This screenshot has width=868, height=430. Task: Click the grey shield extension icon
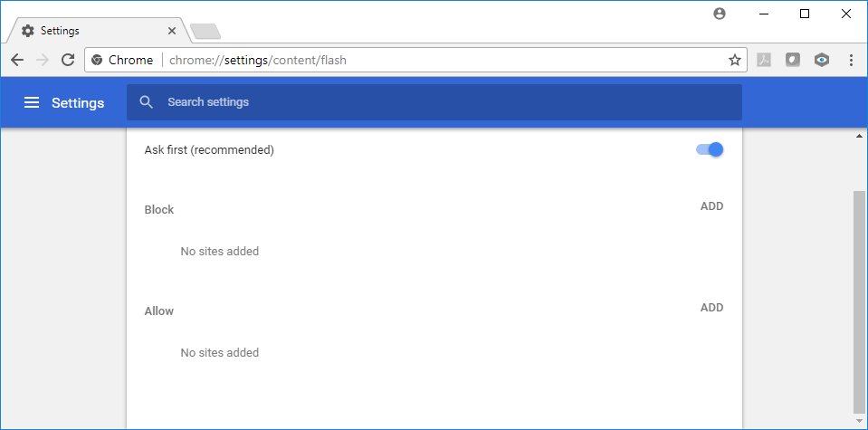(x=793, y=60)
